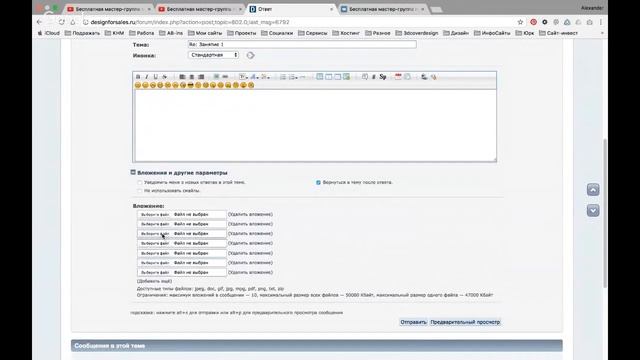Open the Работа bookmarks folder

pos(142,33)
